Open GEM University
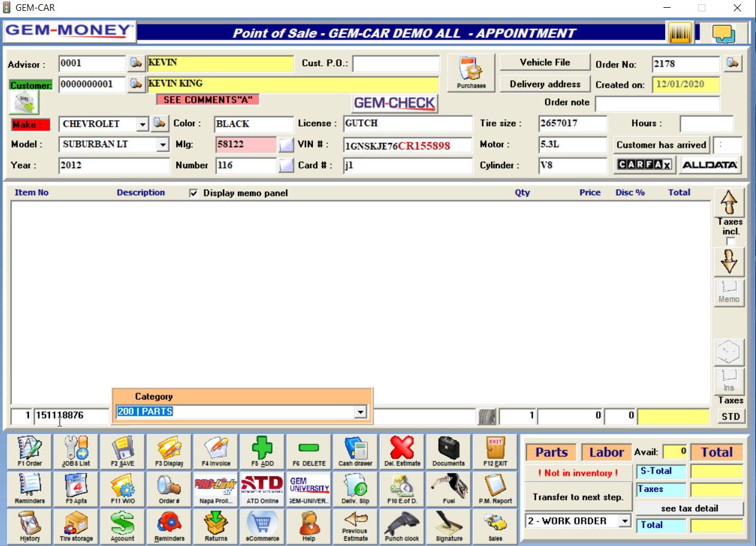This screenshot has width=756, height=546. point(309,489)
